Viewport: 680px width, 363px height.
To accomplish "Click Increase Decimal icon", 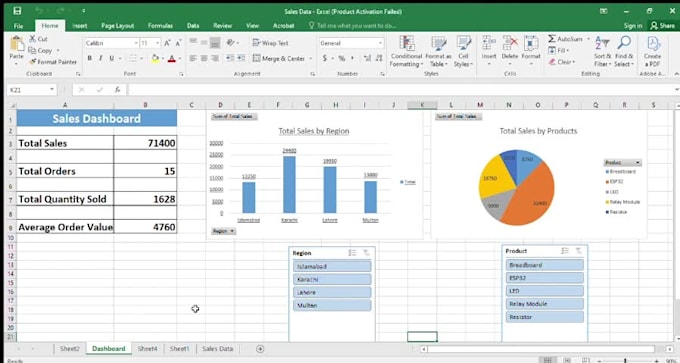I will (367, 58).
